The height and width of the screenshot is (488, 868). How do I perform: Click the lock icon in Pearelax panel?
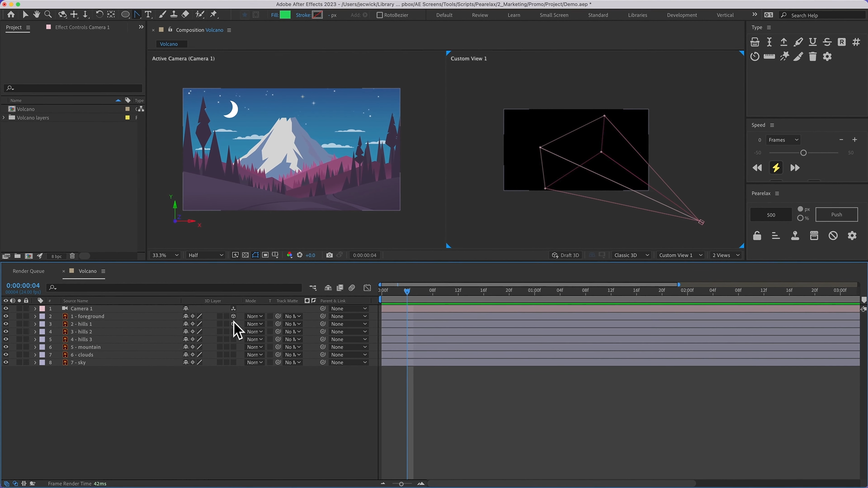(757, 235)
